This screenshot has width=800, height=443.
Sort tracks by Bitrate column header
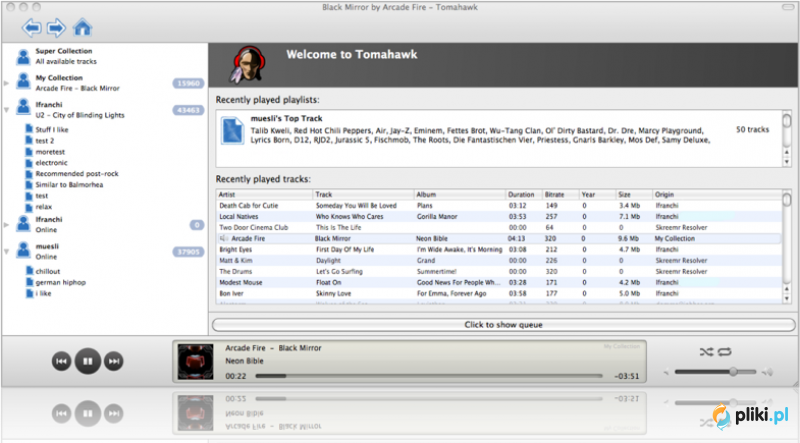(x=560, y=194)
